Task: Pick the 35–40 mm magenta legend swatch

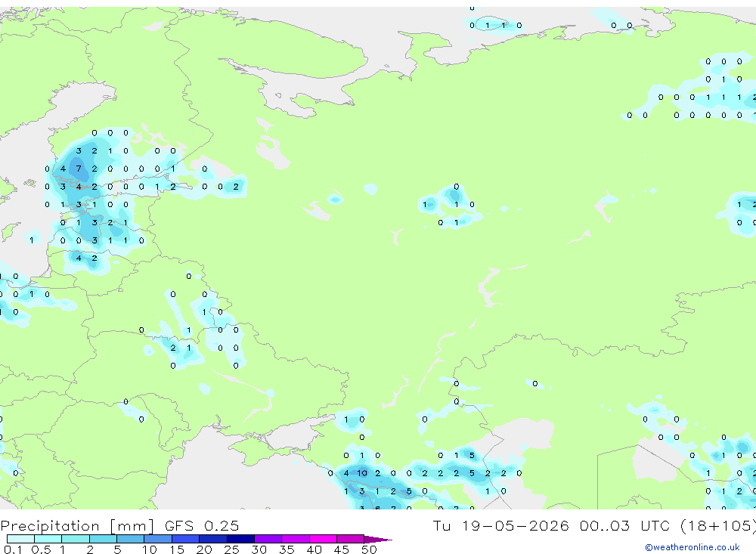Action: click(x=295, y=539)
